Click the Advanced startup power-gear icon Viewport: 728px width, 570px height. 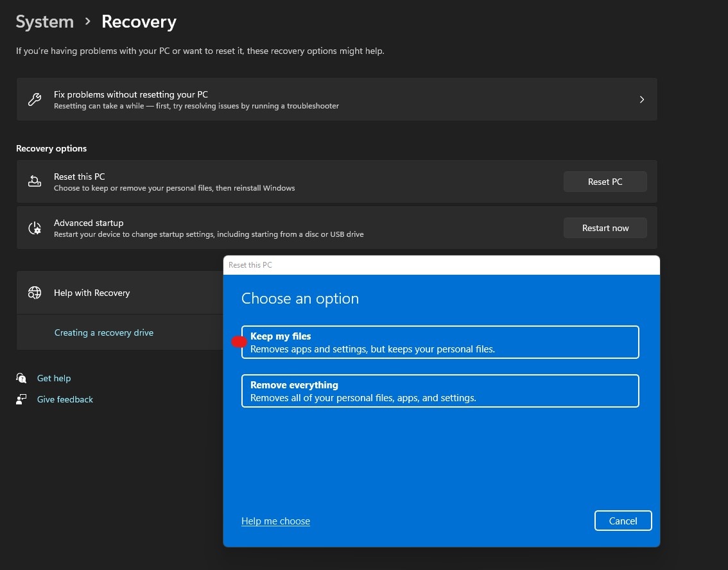pos(35,228)
